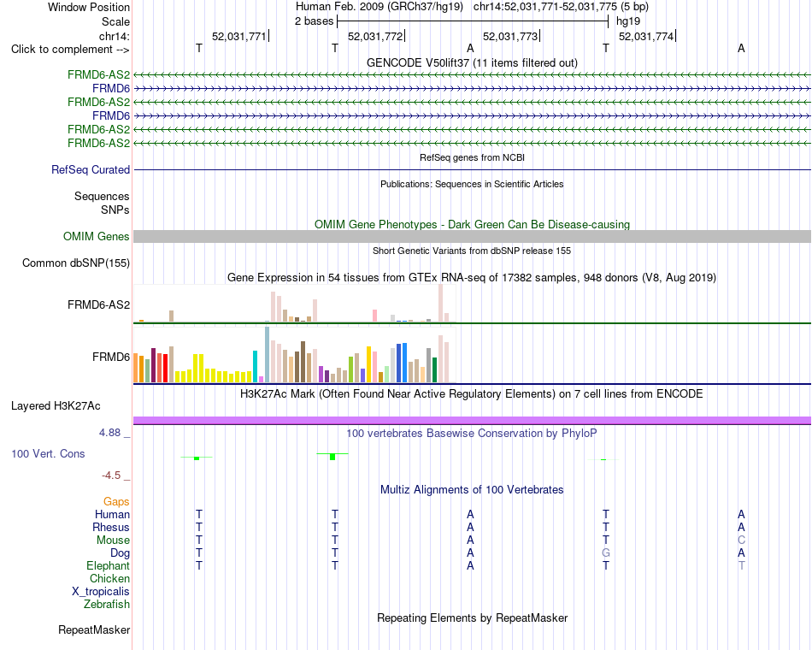Click the OMIM Genes label

(96, 236)
